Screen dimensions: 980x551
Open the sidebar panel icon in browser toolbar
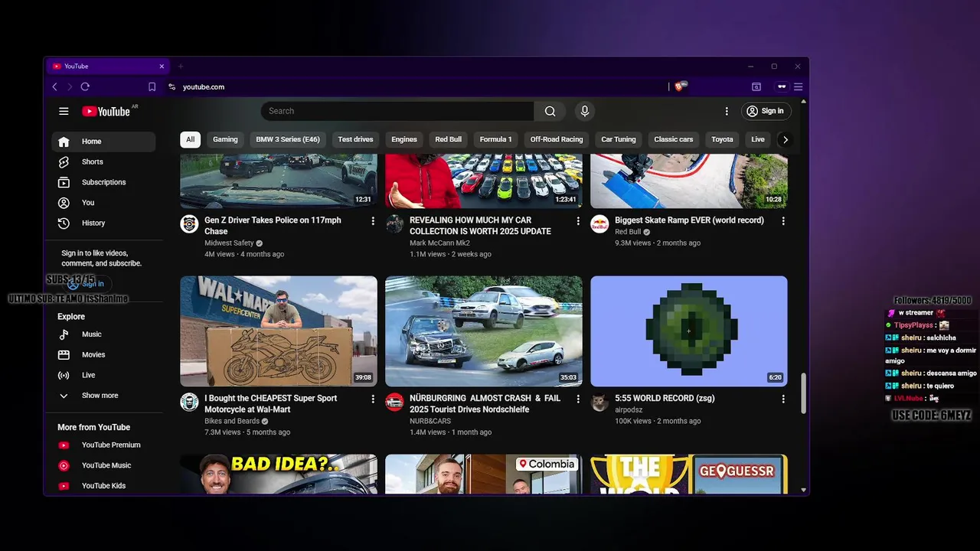tap(756, 87)
